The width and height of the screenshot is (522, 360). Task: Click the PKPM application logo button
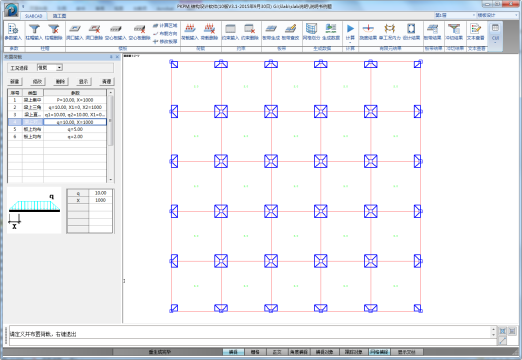pos(11,10)
